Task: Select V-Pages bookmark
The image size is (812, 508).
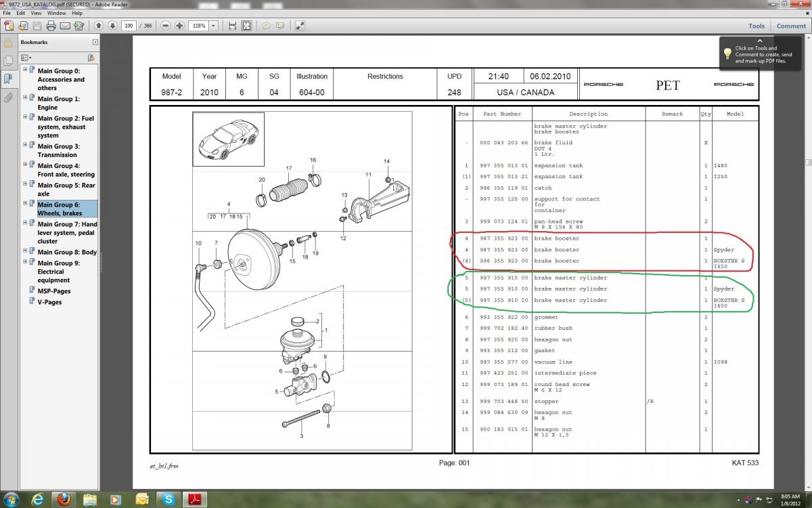Action: pos(49,301)
